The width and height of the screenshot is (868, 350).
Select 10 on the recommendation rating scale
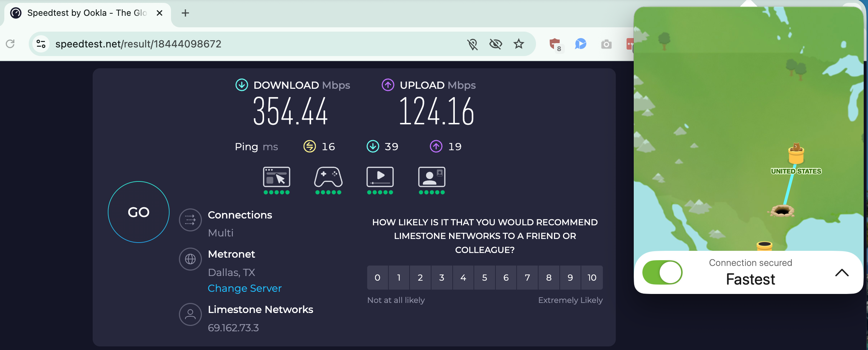click(591, 277)
